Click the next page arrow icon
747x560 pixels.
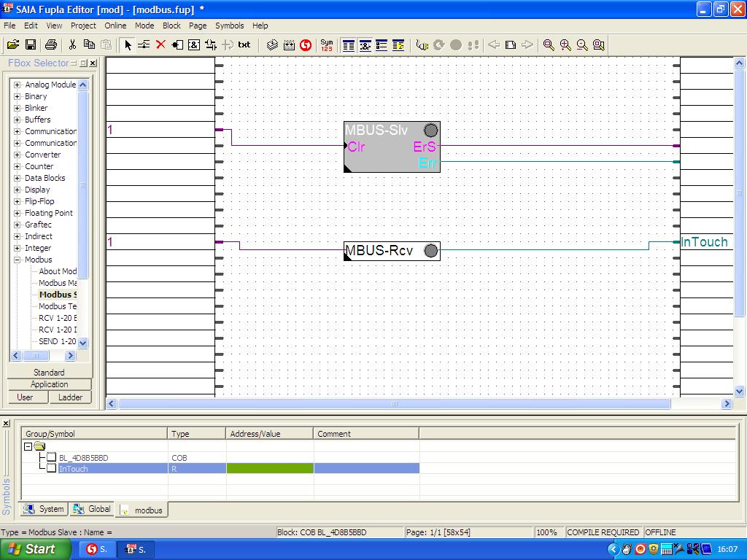point(527,44)
